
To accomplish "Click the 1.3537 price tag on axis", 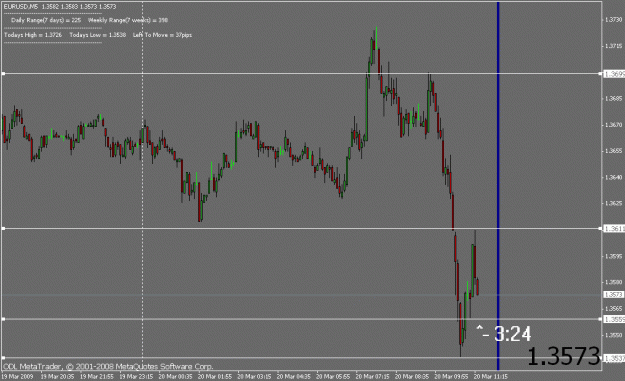I will tap(614, 358).
